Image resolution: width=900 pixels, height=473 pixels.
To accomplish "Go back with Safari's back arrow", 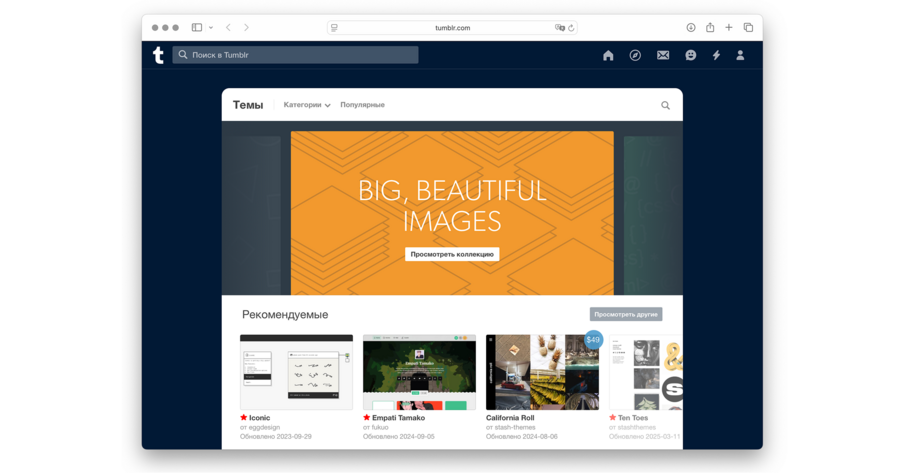I will (228, 28).
